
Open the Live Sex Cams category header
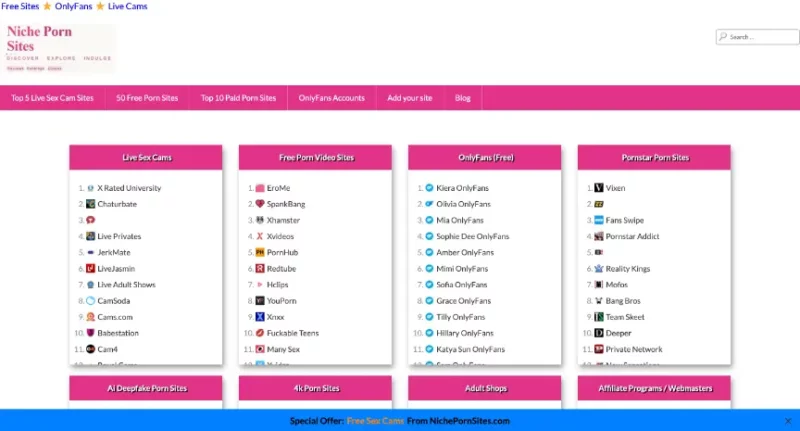coord(146,158)
